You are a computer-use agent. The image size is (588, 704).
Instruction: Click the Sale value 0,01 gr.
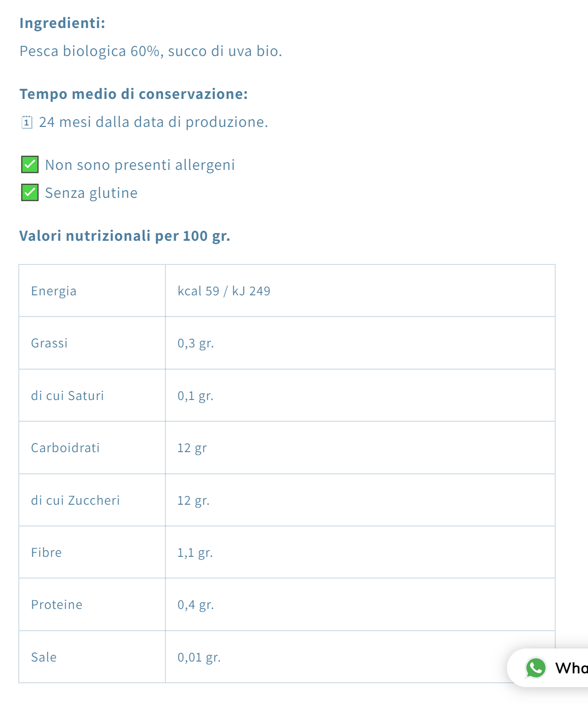[x=199, y=657]
